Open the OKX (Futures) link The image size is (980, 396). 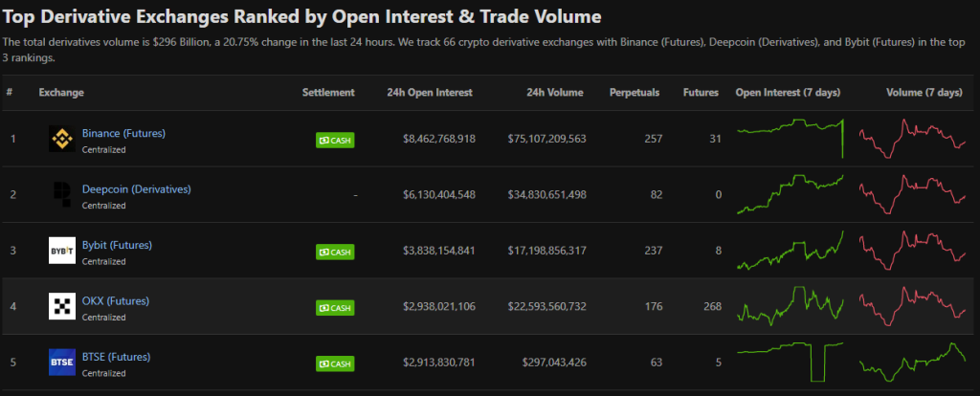tap(115, 300)
